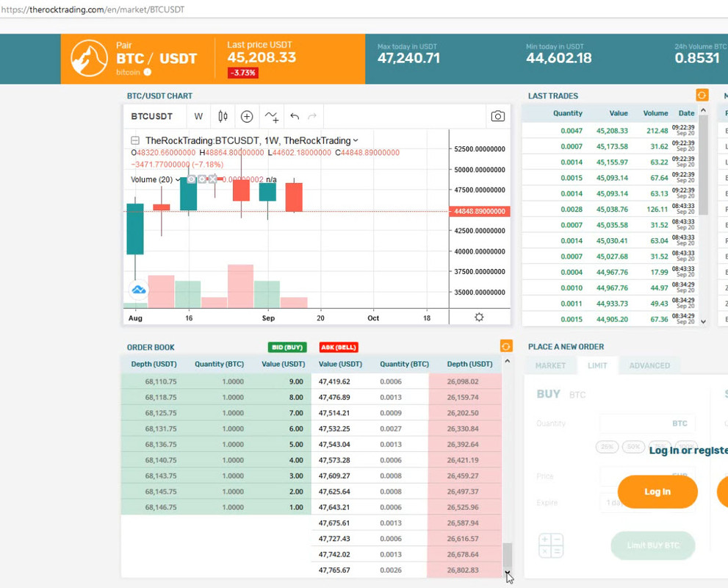The image size is (728, 588).
Task: Take a chart snapshot with the camera icon
Action: click(x=498, y=116)
